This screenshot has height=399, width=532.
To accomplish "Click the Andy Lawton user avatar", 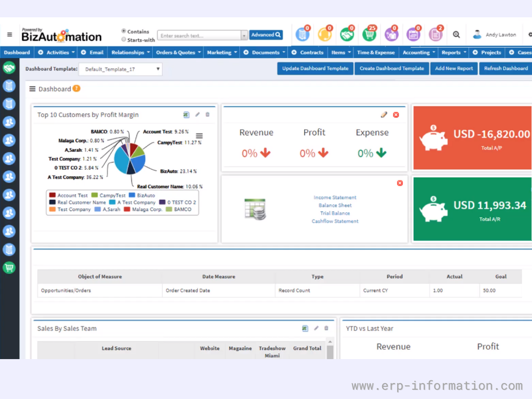I will (x=477, y=35).
